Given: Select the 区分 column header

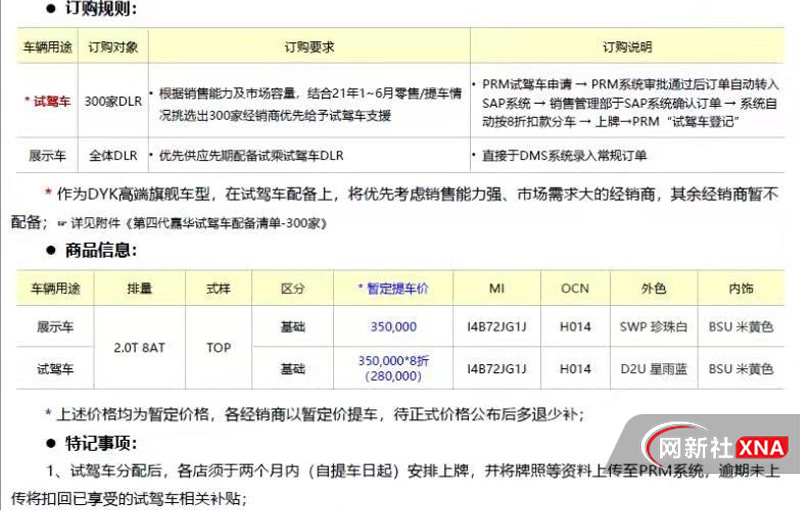Looking at the screenshot, I should (x=292, y=289).
